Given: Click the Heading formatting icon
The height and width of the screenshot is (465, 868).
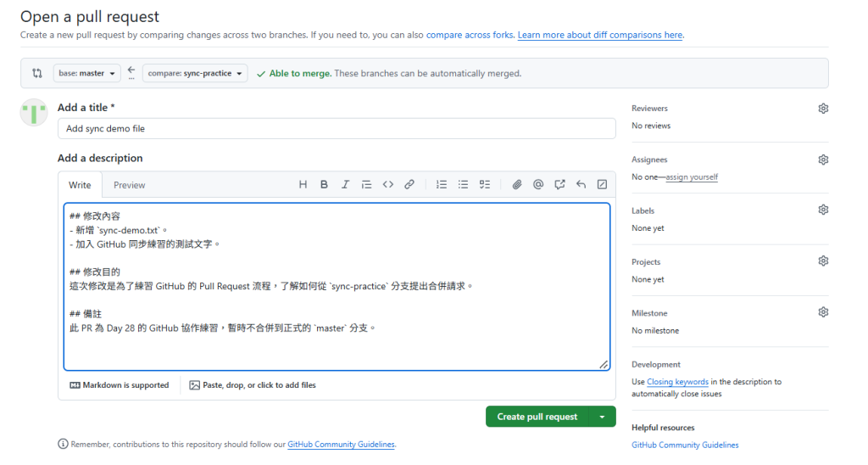Looking at the screenshot, I should point(303,185).
